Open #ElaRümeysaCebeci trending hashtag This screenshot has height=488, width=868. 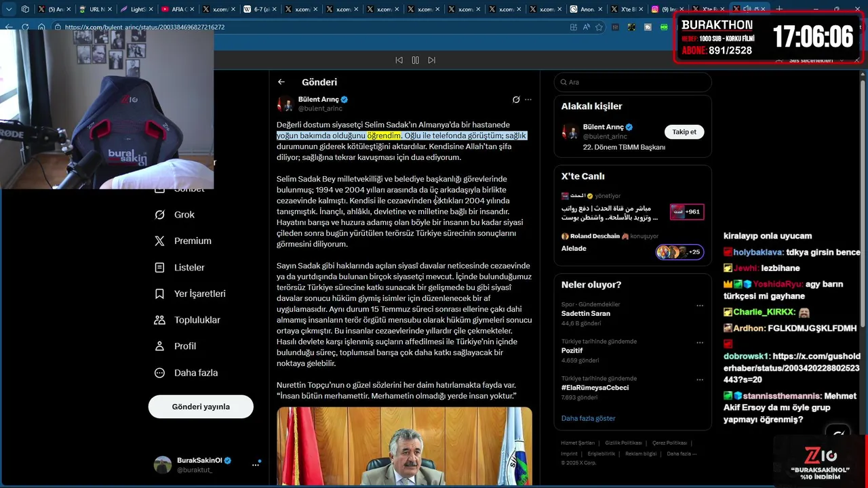point(595,388)
